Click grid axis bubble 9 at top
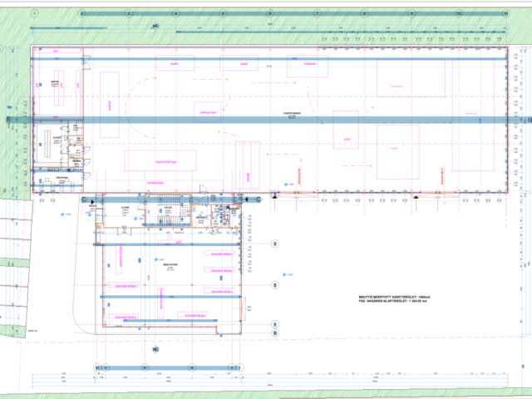Viewport: 532px width, 399px height. click(x=411, y=14)
